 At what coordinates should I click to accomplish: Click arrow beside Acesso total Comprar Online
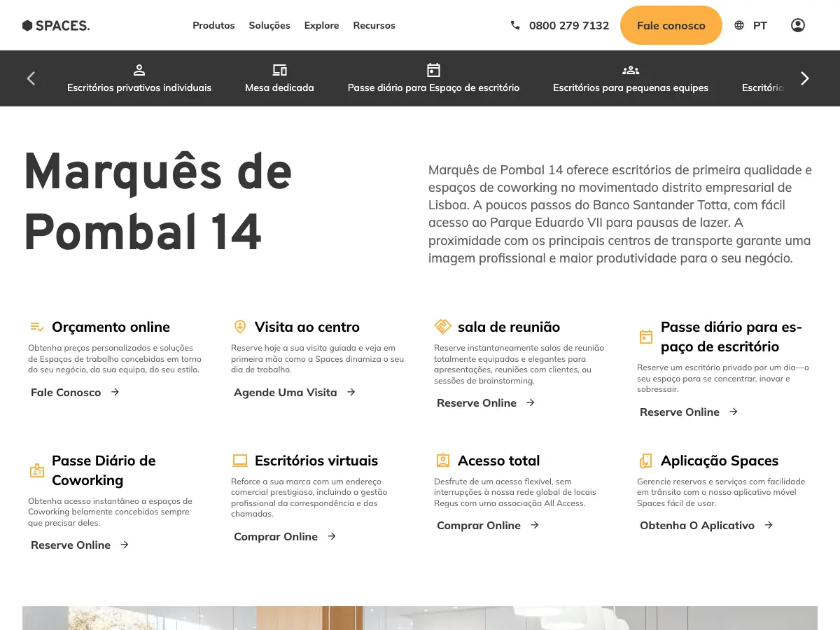pos(535,525)
